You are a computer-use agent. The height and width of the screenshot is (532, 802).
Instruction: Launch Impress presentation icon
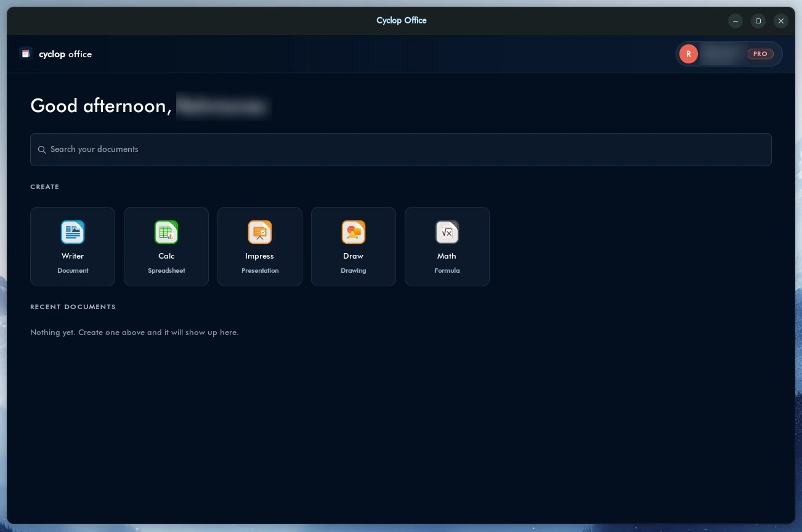pyautogui.click(x=260, y=232)
